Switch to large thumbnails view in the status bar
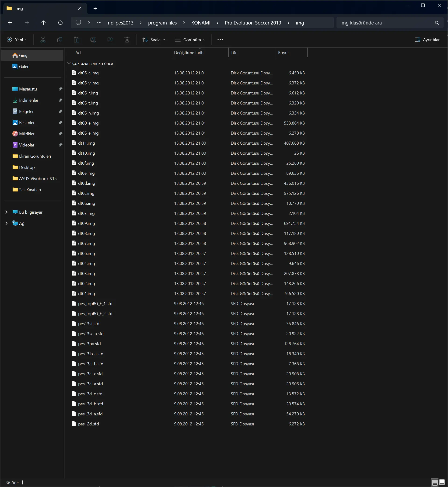Image resolution: width=448 pixels, height=487 pixels. click(442, 482)
